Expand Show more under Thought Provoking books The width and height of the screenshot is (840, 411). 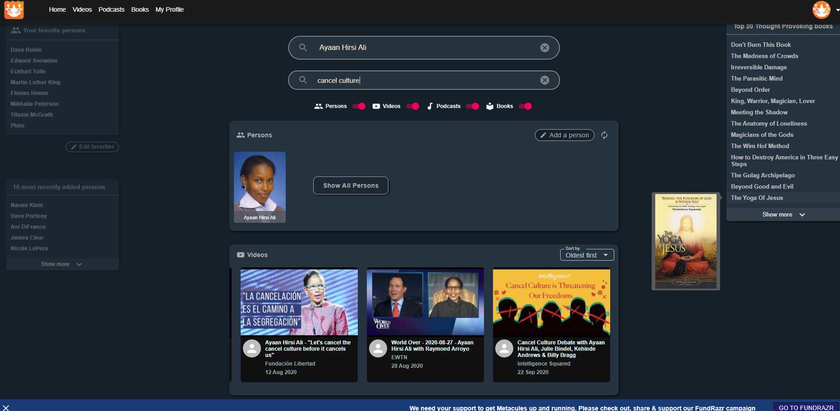[783, 214]
